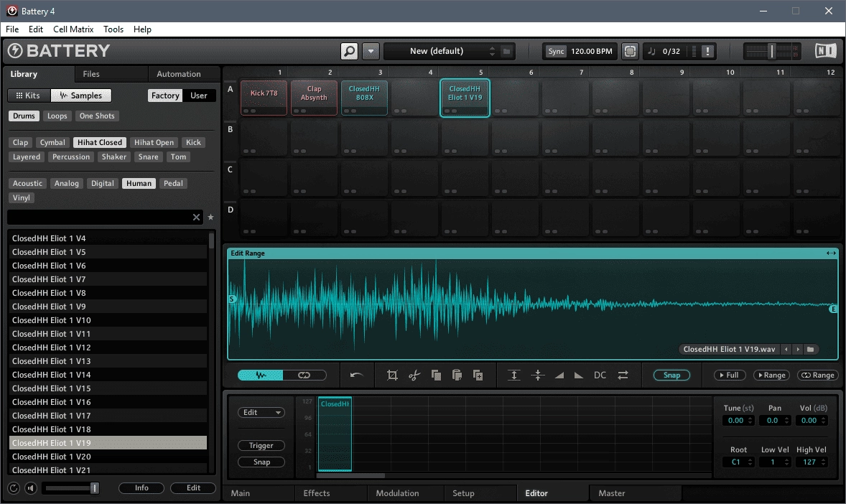
Task: Open the Tools menu
Action: tap(113, 29)
